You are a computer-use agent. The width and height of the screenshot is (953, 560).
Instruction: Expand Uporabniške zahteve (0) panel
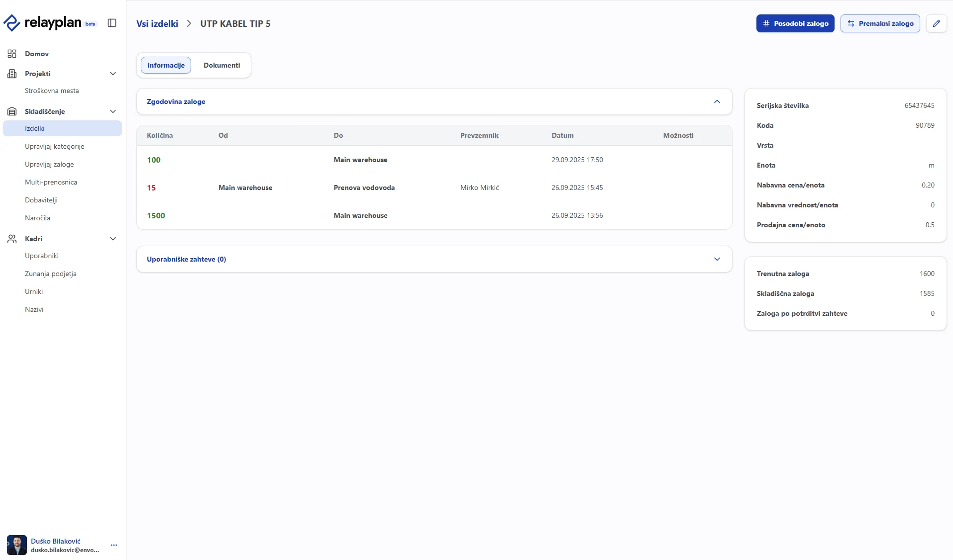coord(717,259)
